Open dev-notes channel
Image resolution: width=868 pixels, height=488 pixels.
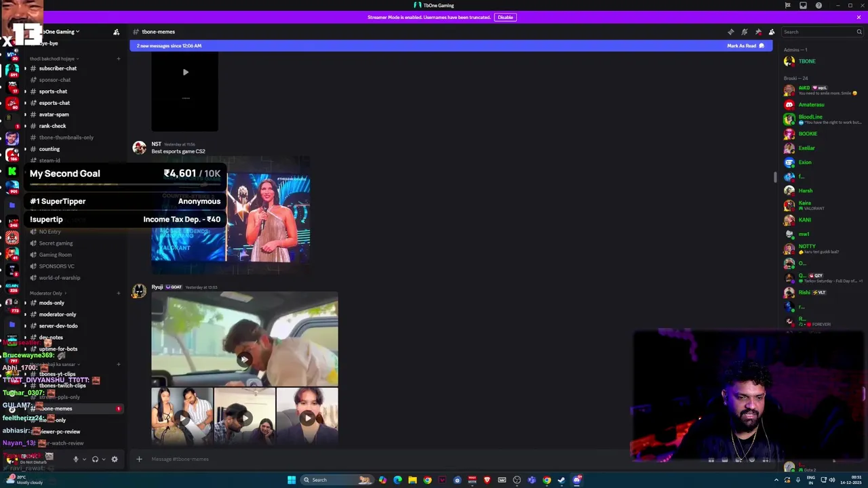tap(51, 338)
